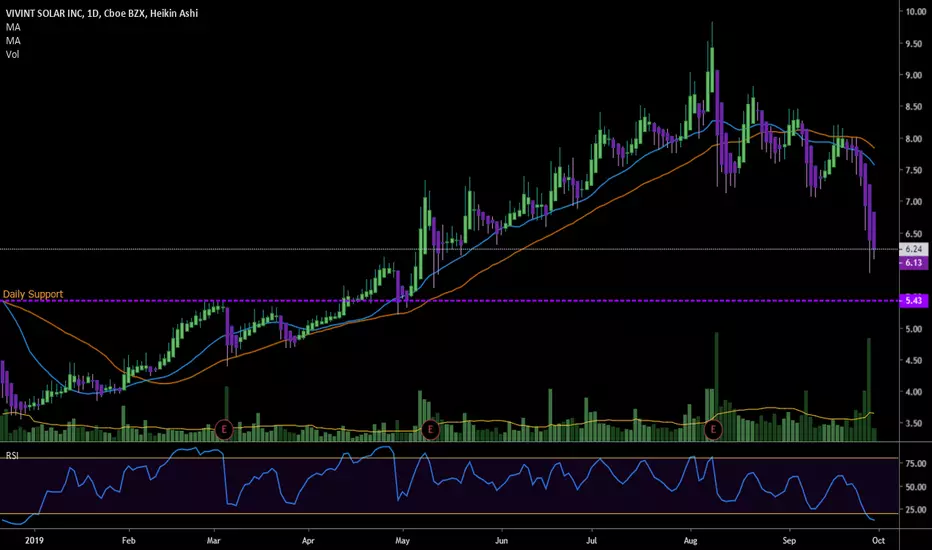
Task: Click the Jun time axis label
Action: pos(502,540)
